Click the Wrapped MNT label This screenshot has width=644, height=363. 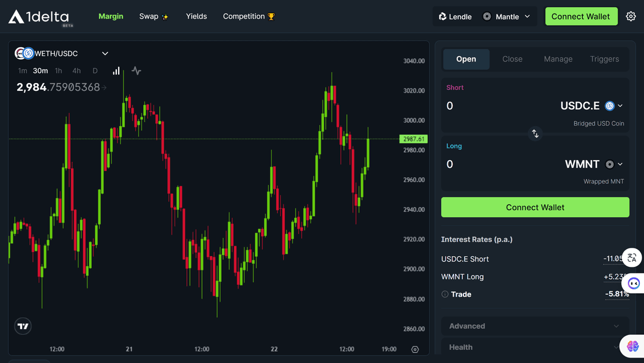click(603, 181)
